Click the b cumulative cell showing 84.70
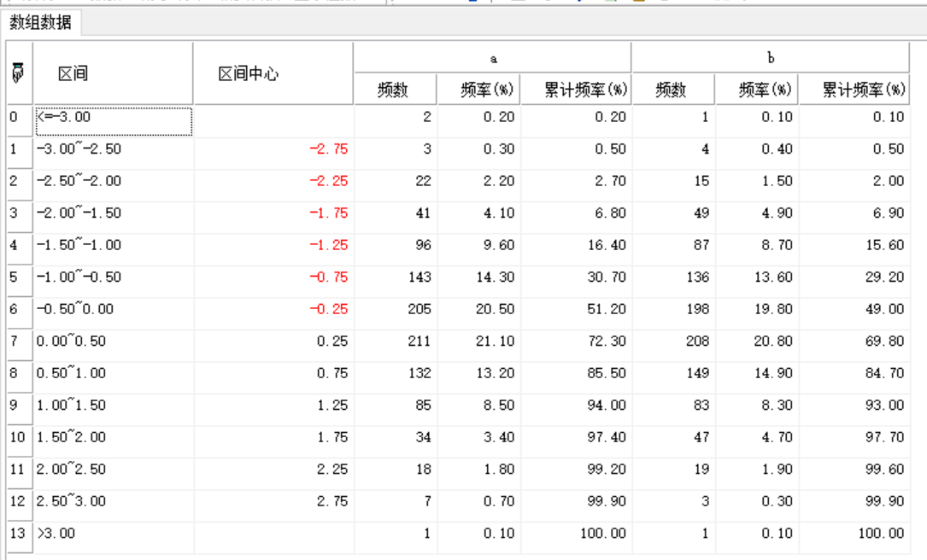The height and width of the screenshot is (560, 927). pyautogui.click(x=854, y=373)
